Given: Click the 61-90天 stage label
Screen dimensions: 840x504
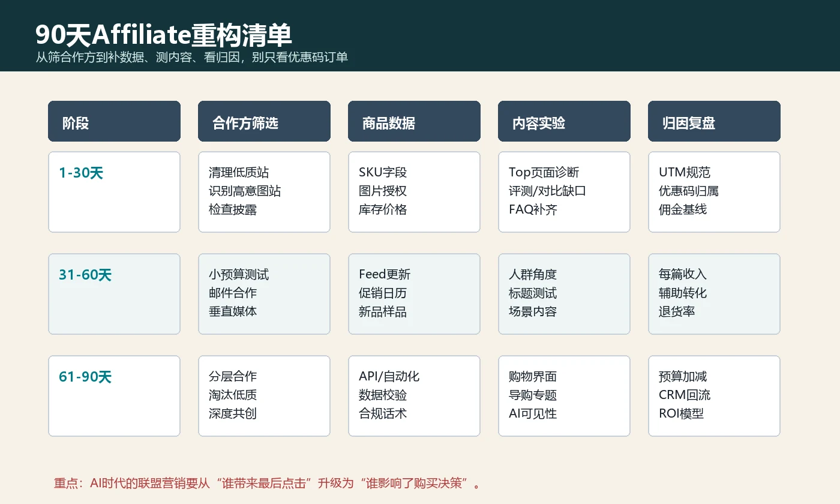Looking at the screenshot, I should tap(85, 377).
